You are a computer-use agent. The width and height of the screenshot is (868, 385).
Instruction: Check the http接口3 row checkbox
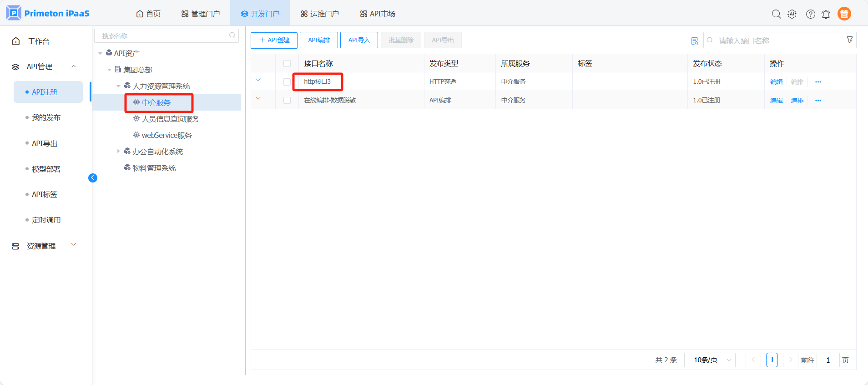tap(287, 82)
